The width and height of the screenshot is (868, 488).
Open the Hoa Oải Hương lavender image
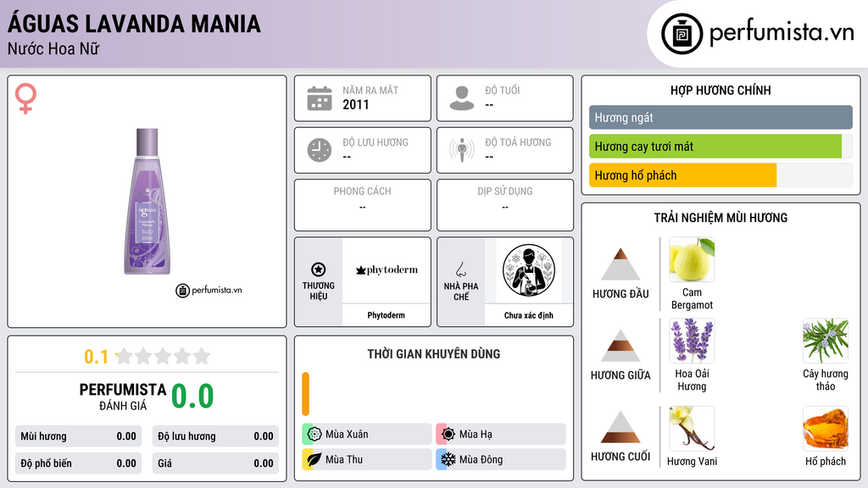click(692, 341)
